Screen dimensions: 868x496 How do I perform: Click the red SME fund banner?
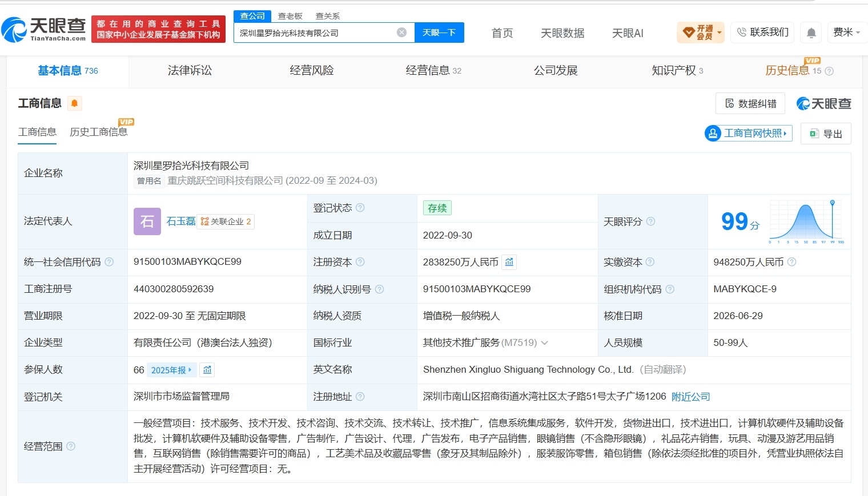pyautogui.click(x=158, y=29)
